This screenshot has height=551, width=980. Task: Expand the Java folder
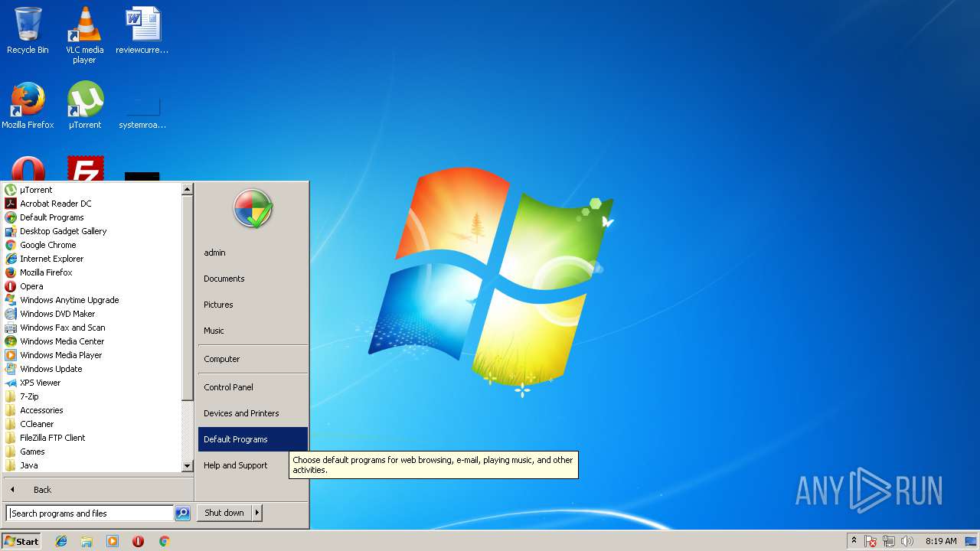tap(93, 465)
